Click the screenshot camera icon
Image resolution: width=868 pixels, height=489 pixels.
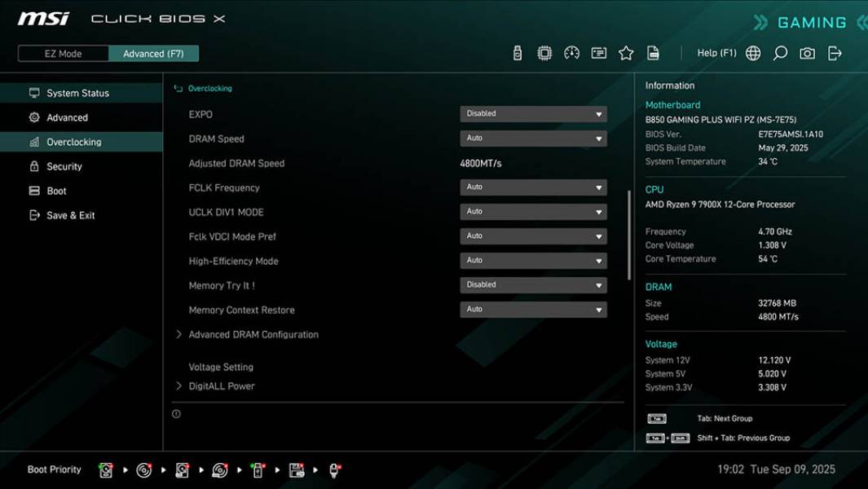coord(806,52)
